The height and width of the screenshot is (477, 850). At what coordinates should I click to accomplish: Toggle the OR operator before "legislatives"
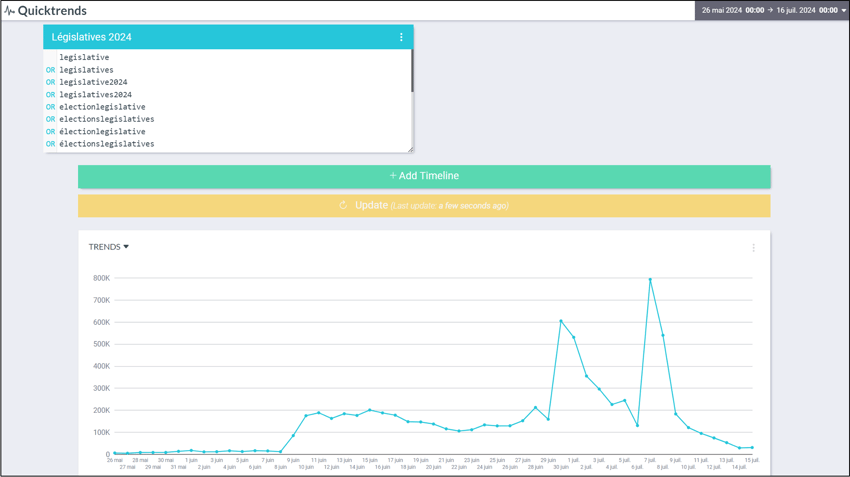pyautogui.click(x=50, y=70)
